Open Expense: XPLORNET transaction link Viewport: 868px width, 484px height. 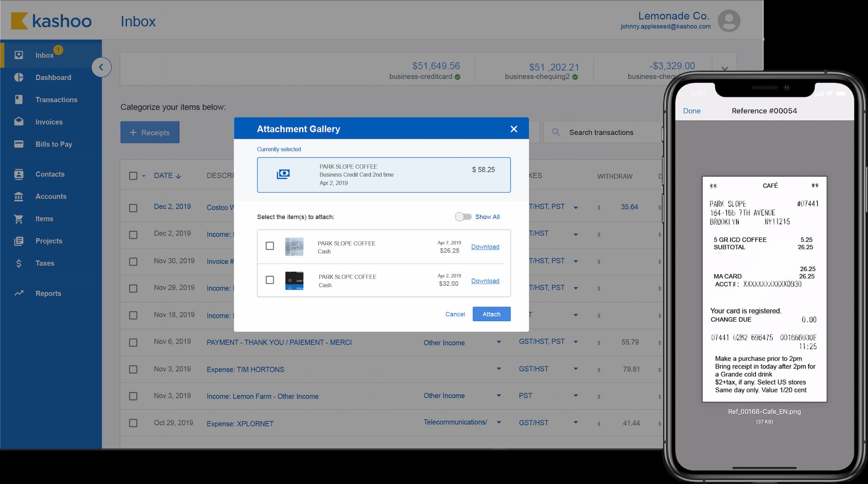tap(240, 423)
